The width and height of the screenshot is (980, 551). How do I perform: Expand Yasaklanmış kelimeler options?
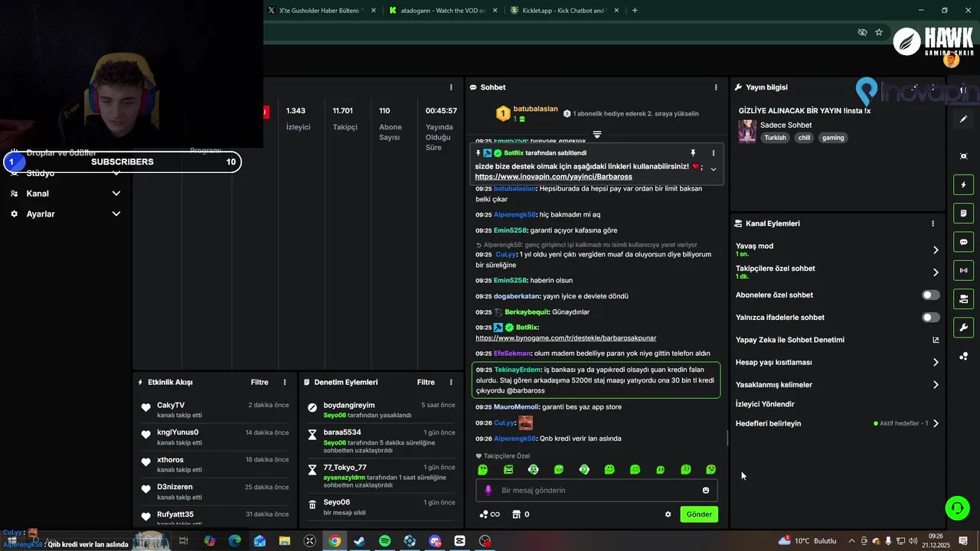936,385
